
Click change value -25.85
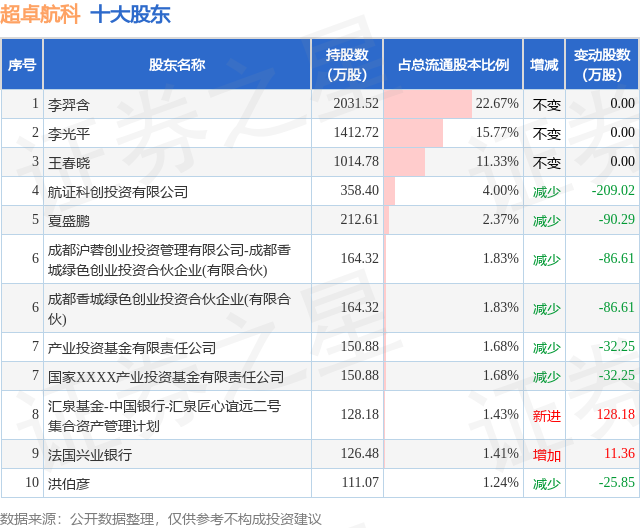pos(616,482)
